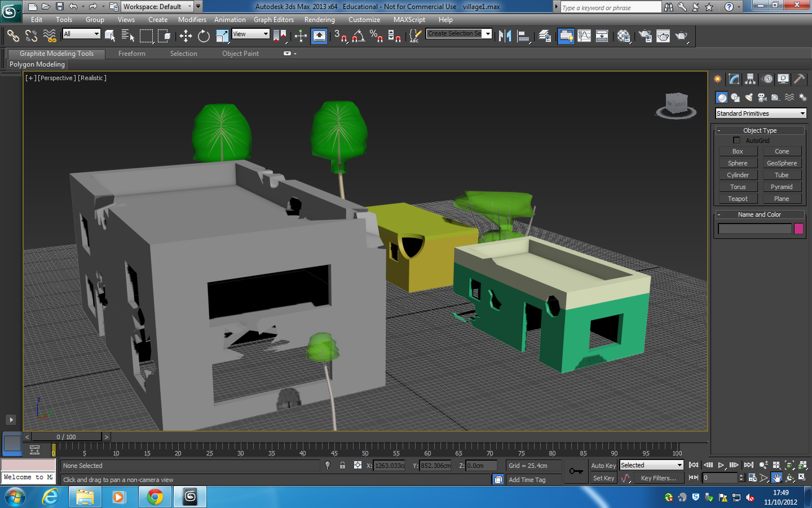Enable the AutoGrid checkbox

click(736, 141)
